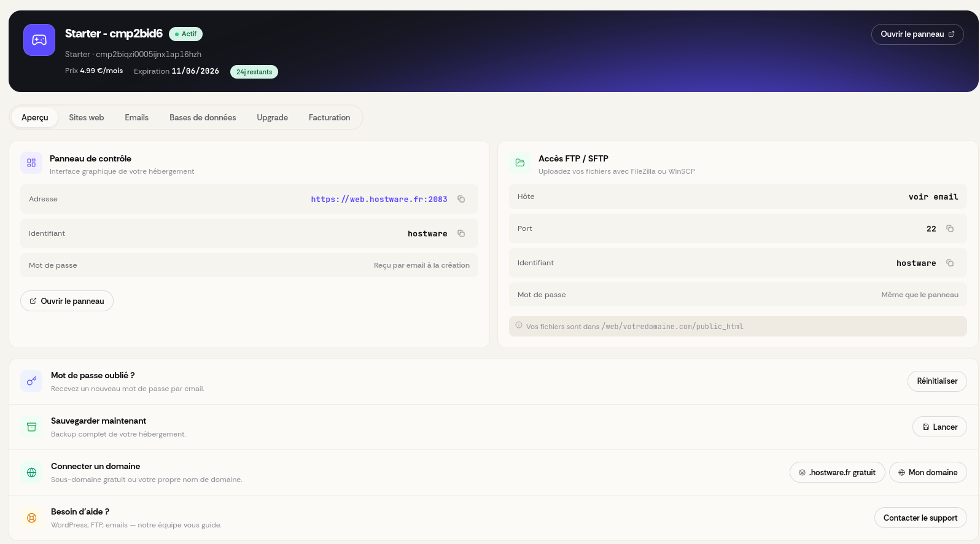This screenshot has height=544, width=980.
Task: Click the key icon for forgotten password
Action: pos(31,381)
